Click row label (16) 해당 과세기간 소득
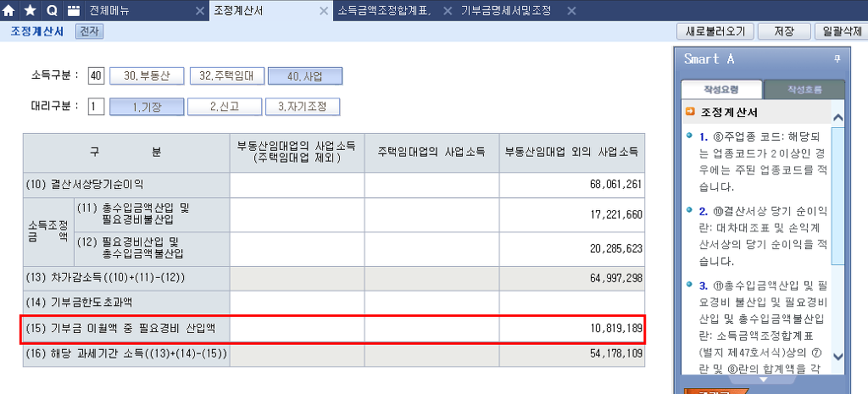The width and height of the screenshot is (868, 394). pos(126,353)
